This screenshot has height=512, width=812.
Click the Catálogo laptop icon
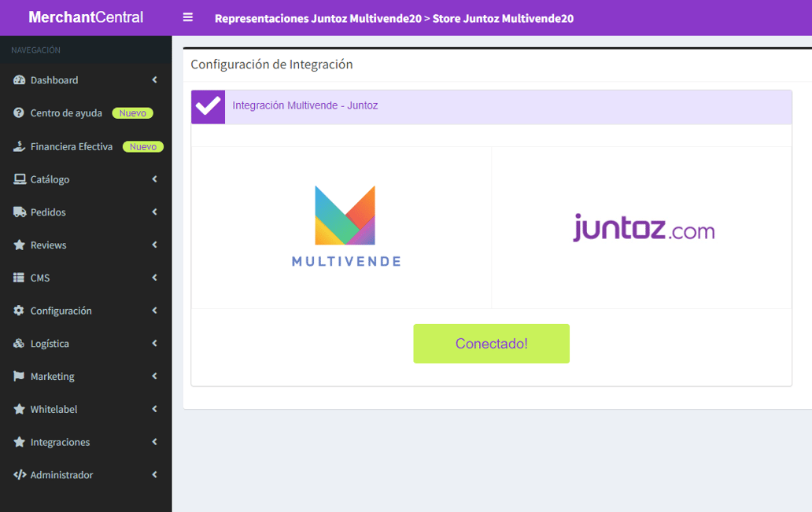[x=20, y=179]
